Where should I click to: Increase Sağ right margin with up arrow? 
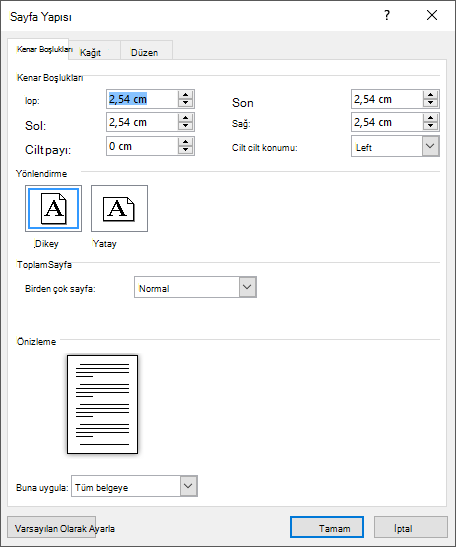click(x=430, y=118)
